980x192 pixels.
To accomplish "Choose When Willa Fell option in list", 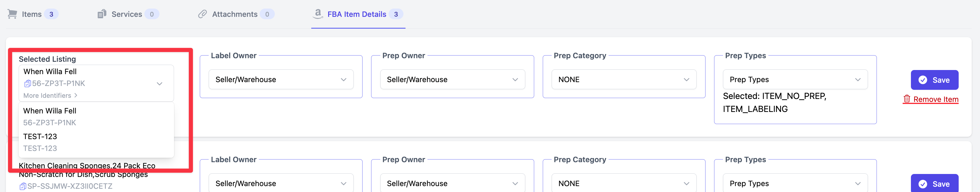I will [x=96, y=116].
